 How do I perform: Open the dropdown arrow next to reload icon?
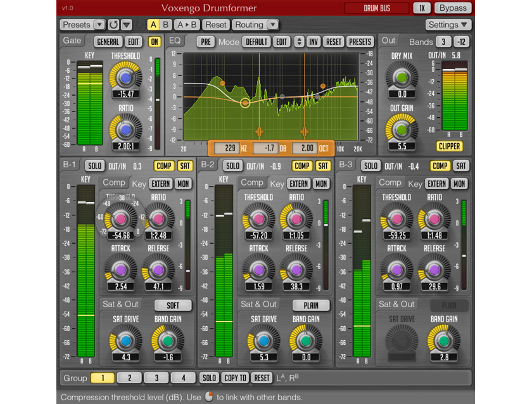point(127,25)
